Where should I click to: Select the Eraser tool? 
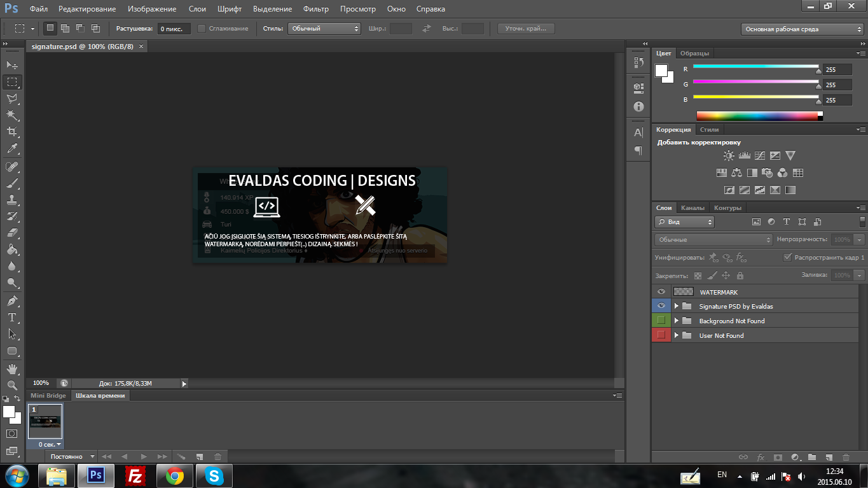coord(12,233)
